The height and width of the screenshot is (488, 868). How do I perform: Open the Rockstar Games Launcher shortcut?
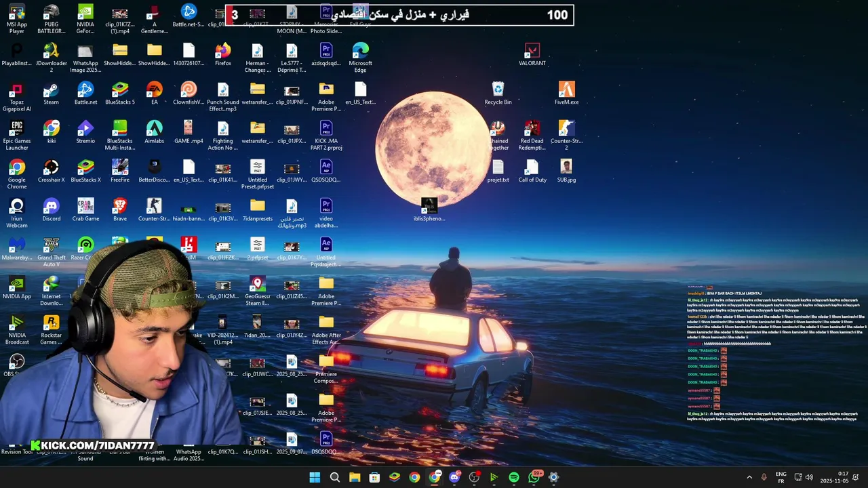point(51,329)
